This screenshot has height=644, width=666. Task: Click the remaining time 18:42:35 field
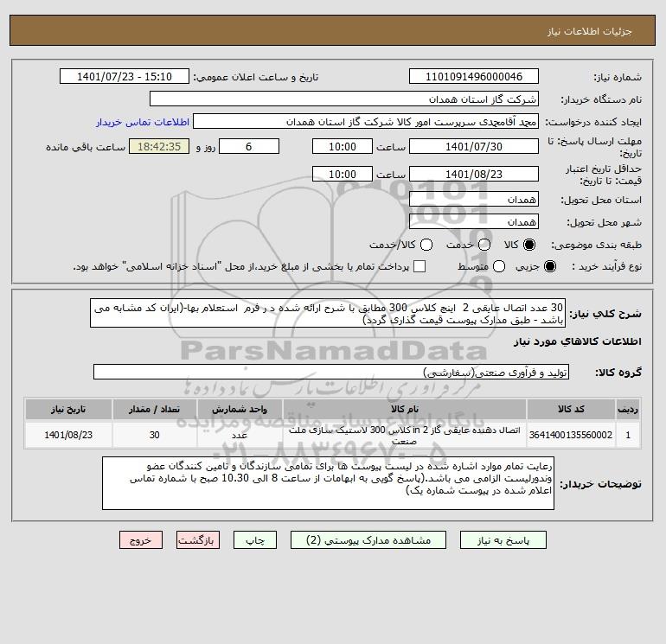pos(159,146)
